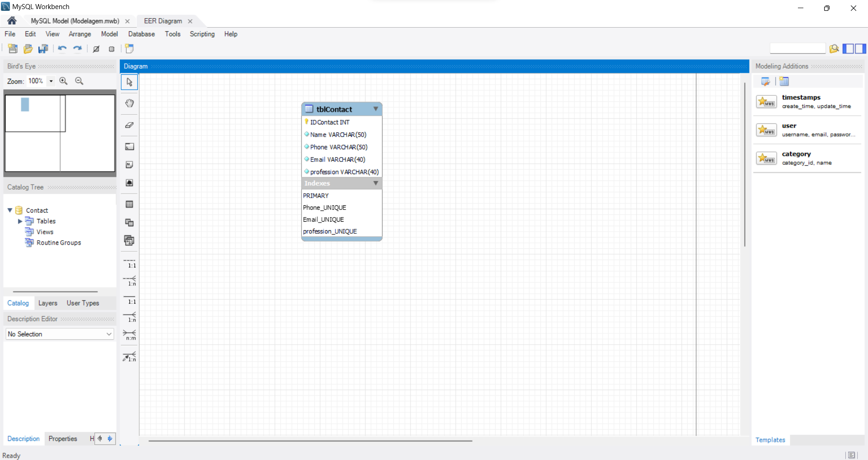Screen dimensions: 868x460
Task: Show next bottom-left panel tab
Action: [x=110, y=439]
